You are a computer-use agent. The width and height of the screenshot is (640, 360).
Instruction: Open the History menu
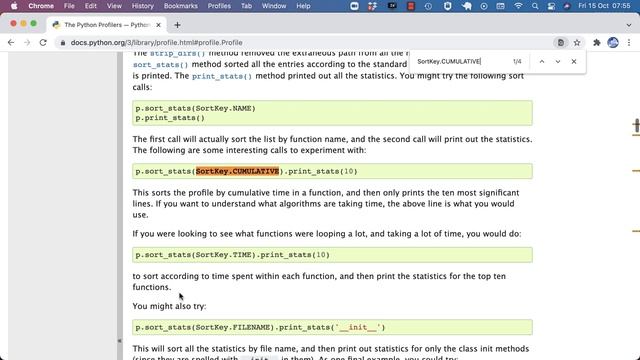[142, 6]
